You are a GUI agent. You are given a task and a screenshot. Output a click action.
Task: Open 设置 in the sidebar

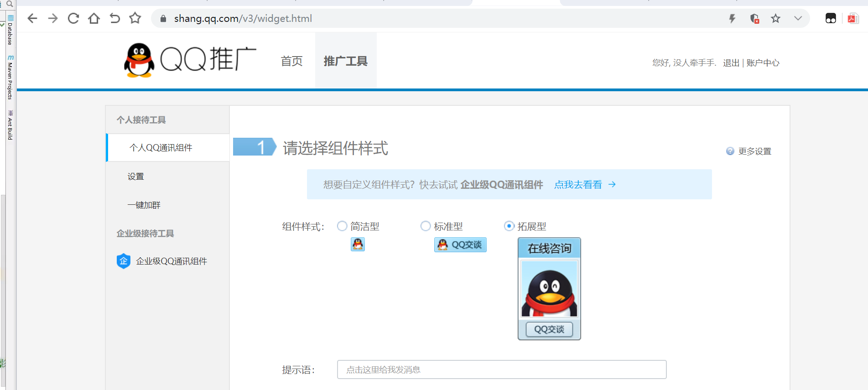pos(136,177)
